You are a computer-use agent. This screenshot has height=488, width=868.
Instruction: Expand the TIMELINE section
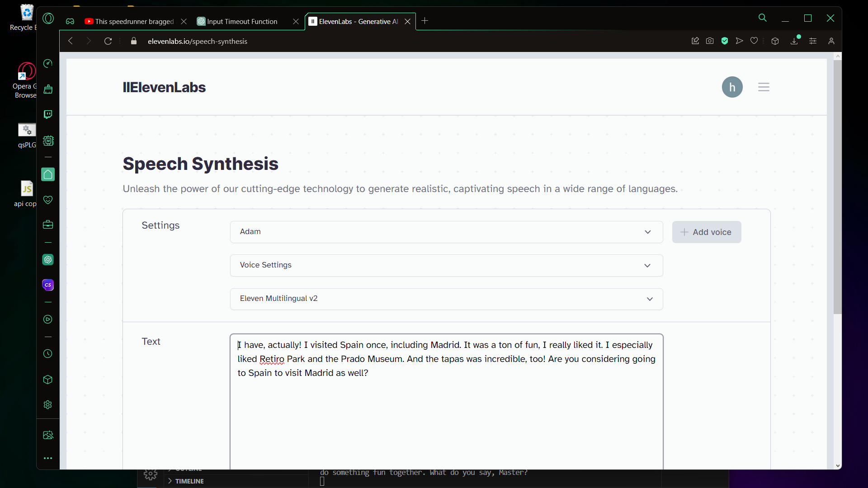point(189,481)
